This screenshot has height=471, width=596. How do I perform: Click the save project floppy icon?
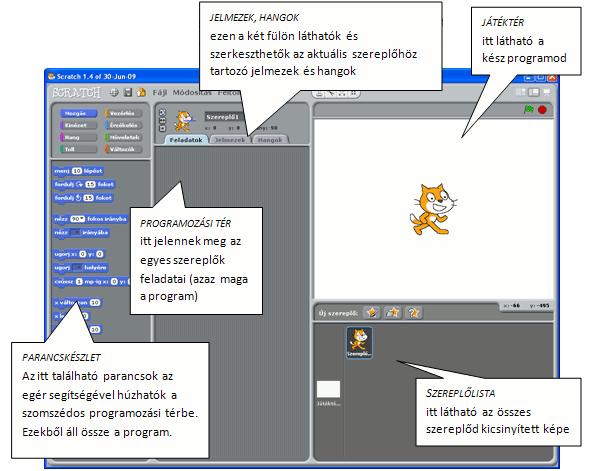(128, 92)
